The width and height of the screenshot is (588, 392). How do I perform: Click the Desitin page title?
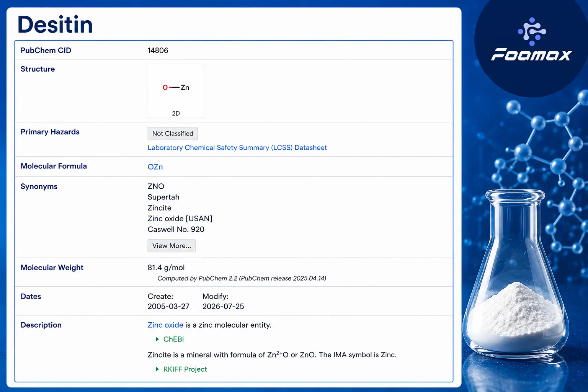[55, 24]
